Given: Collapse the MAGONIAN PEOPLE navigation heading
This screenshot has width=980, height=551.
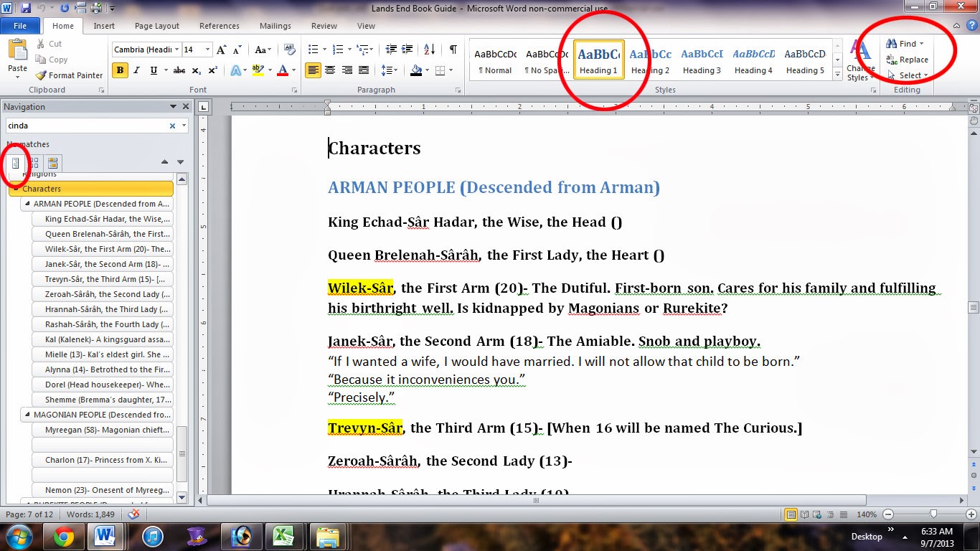Looking at the screenshot, I should (x=27, y=415).
